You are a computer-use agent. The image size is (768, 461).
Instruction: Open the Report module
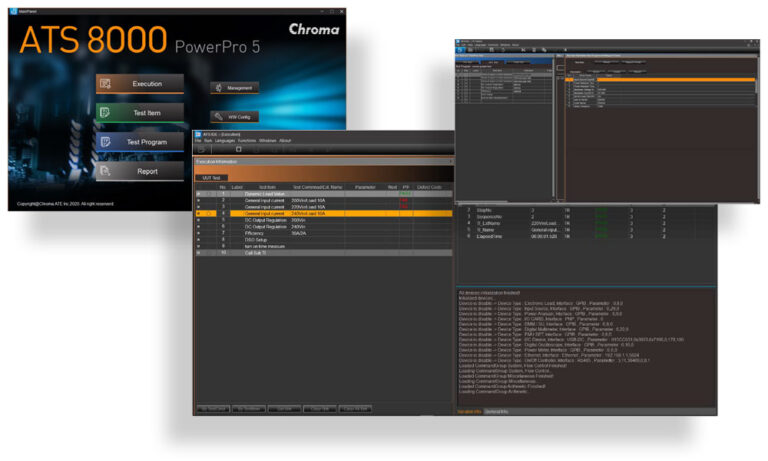[x=140, y=171]
